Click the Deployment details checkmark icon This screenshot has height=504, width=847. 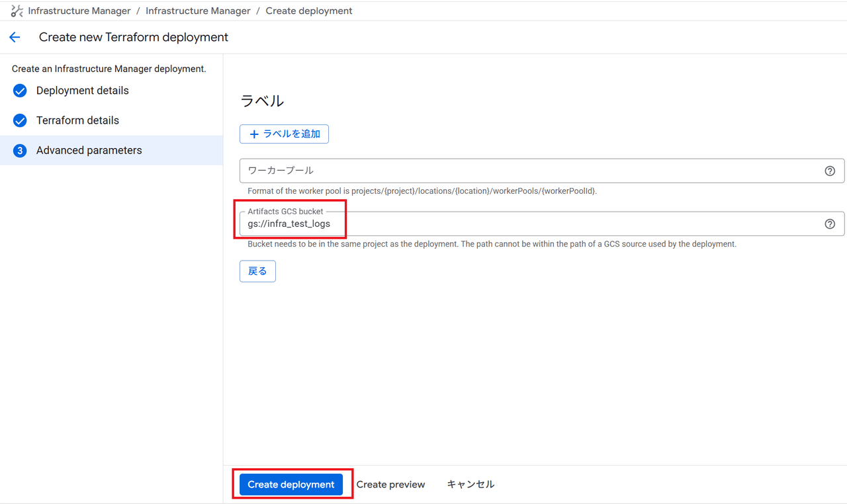20,91
